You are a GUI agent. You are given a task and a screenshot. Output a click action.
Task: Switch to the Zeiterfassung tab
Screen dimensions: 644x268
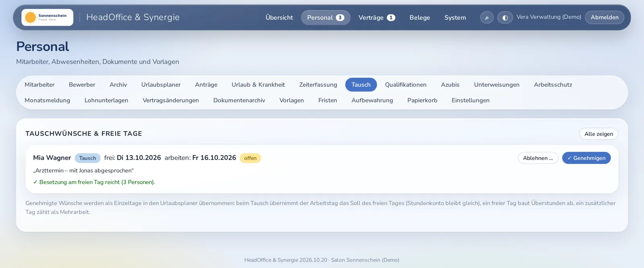tap(318, 85)
